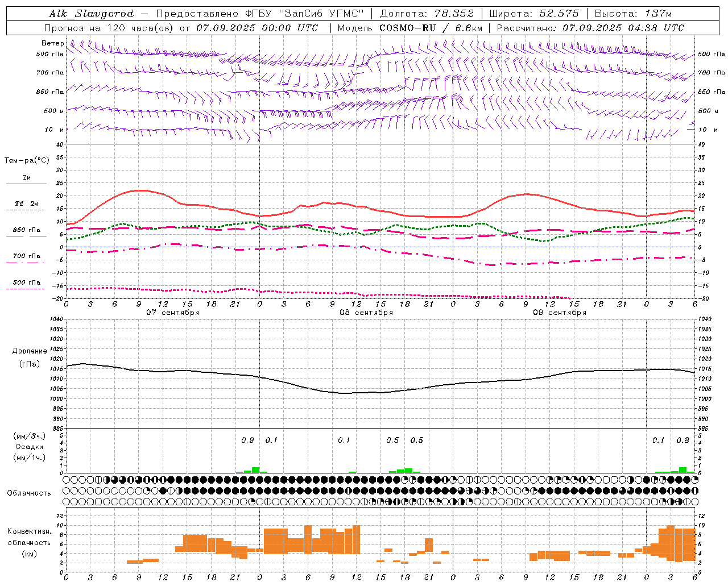The width and height of the screenshot is (728, 582).
Task: Click the '(мм/3ч.)' precipitation unit label
Action: coord(30,436)
